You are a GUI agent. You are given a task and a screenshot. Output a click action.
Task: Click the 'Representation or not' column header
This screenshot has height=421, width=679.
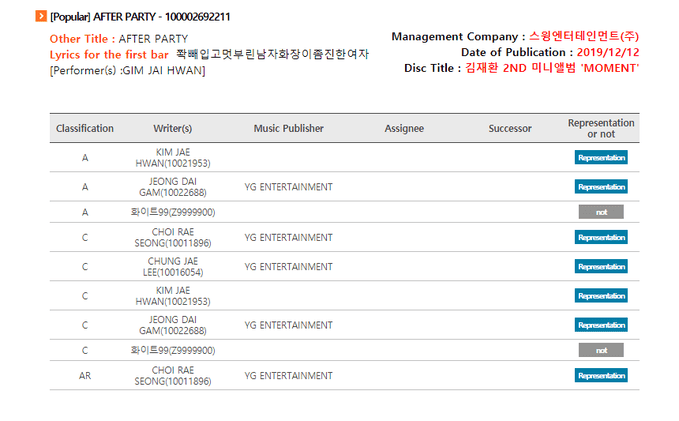click(601, 128)
